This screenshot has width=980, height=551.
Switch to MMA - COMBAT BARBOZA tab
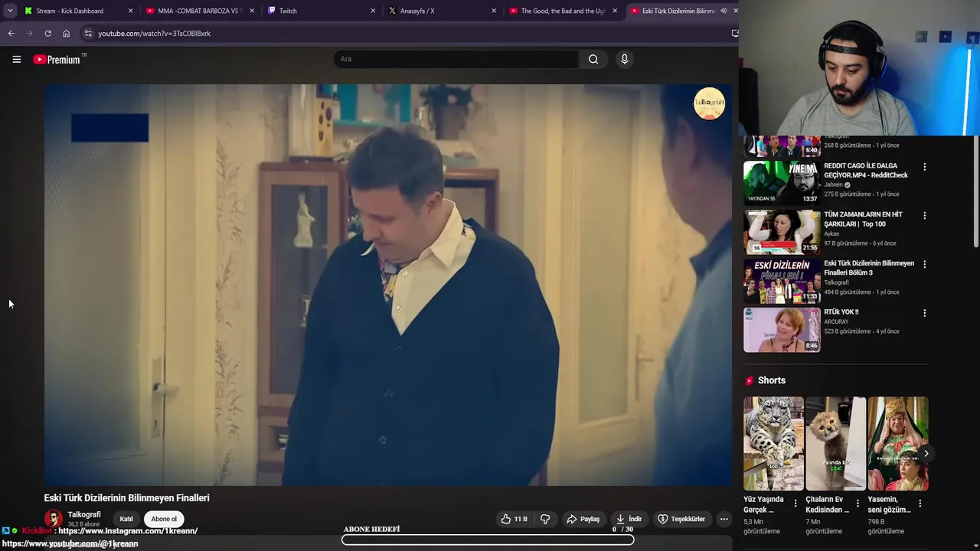tap(199, 11)
